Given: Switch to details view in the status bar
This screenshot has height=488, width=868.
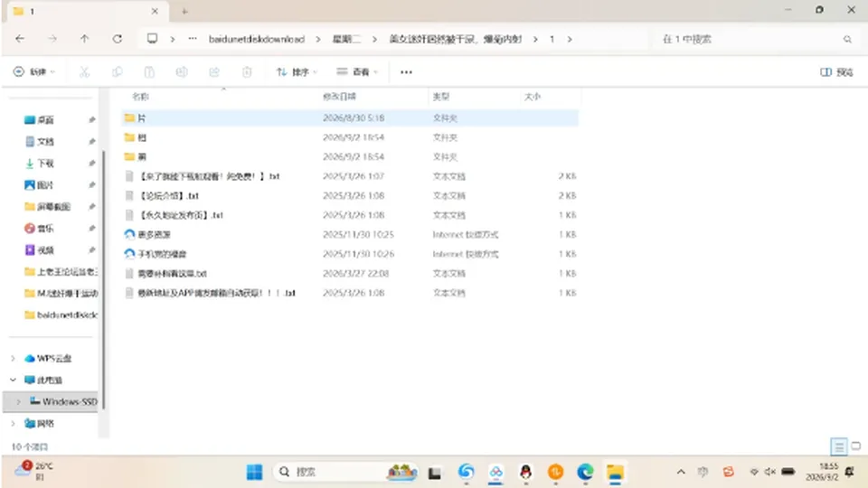Looking at the screenshot, I should tap(839, 446).
